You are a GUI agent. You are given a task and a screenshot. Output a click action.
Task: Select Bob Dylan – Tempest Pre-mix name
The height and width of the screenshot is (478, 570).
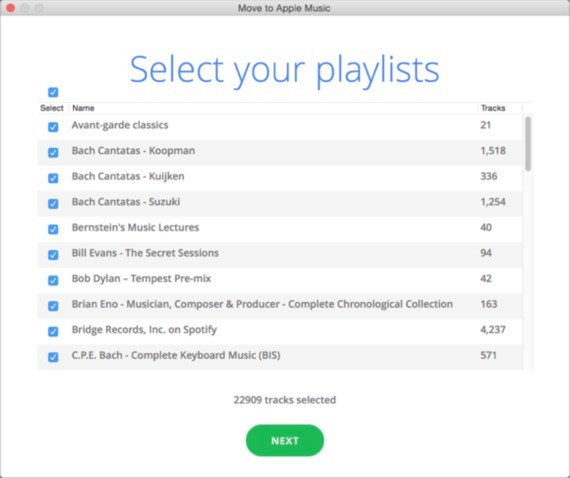tap(141, 278)
